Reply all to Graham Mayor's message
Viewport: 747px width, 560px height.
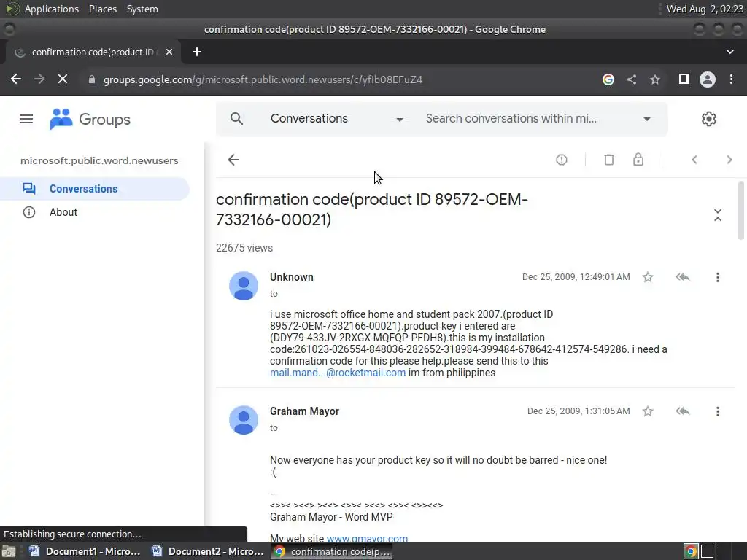683,411
